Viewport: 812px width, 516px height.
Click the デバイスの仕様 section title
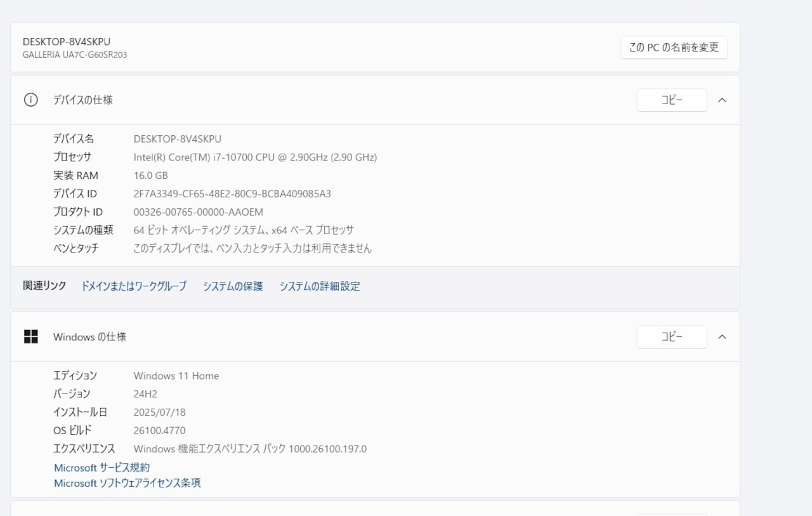point(82,100)
